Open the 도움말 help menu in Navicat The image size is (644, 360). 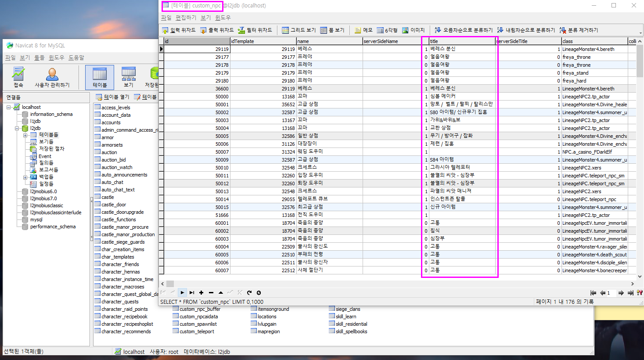pos(76,58)
